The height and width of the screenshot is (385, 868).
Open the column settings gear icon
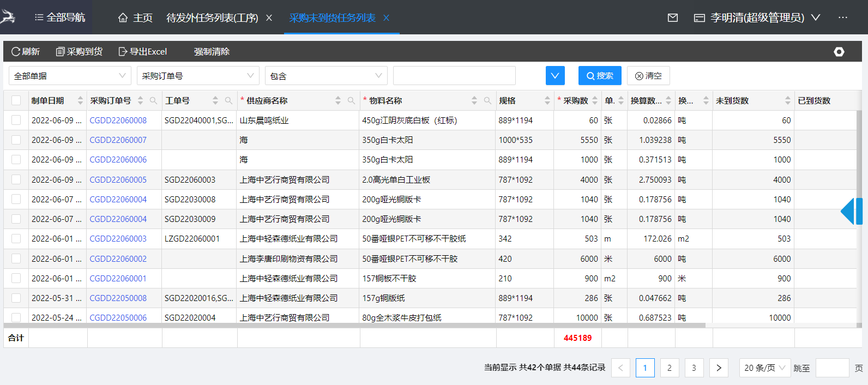(x=839, y=52)
